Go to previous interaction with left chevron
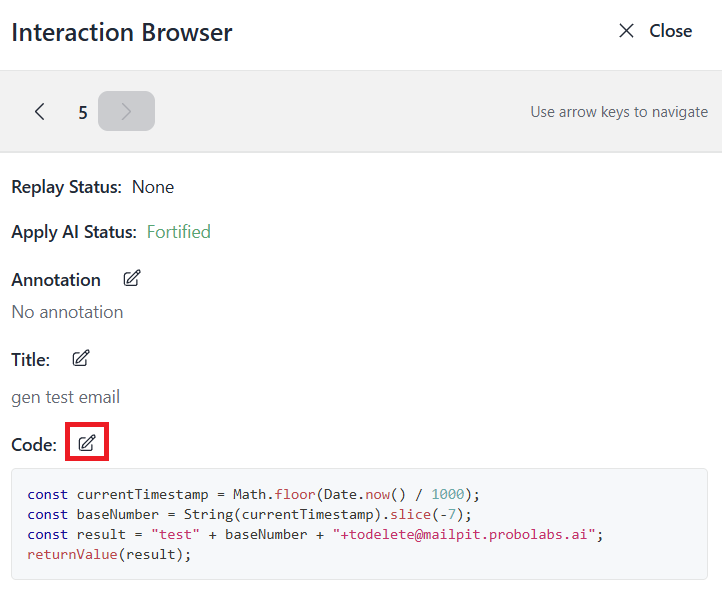The height and width of the screenshot is (592, 722). 40,111
